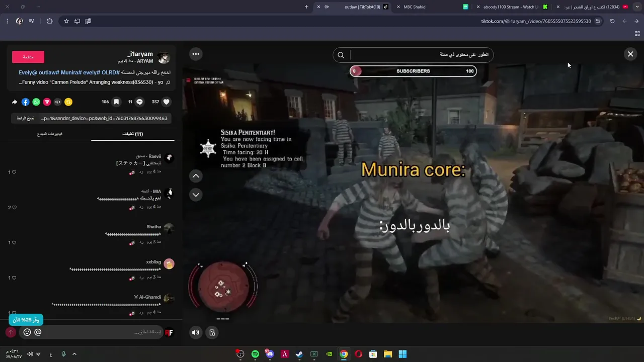This screenshot has width=644, height=362.
Task: Repost the video with the yellow repost icon
Action: point(68,102)
